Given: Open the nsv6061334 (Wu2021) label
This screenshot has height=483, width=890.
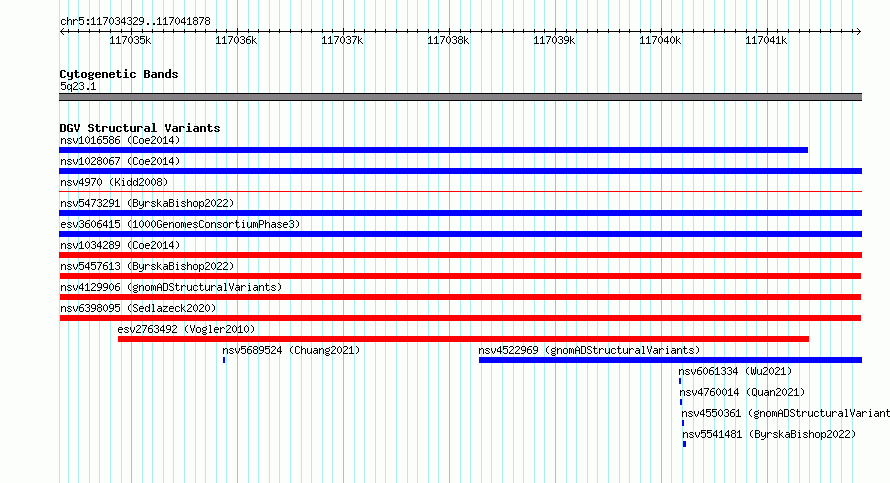Looking at the screenshot, I should click(x=735, y=371).
